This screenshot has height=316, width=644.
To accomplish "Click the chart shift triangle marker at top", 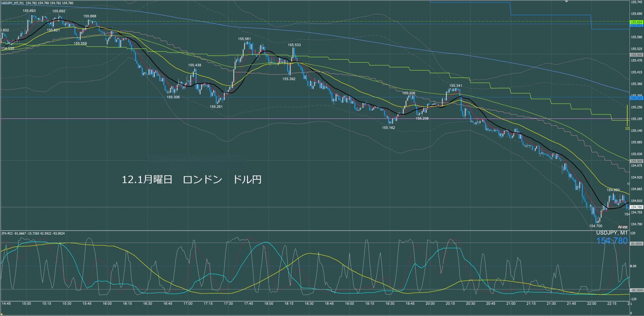I will tap(566, 2).
